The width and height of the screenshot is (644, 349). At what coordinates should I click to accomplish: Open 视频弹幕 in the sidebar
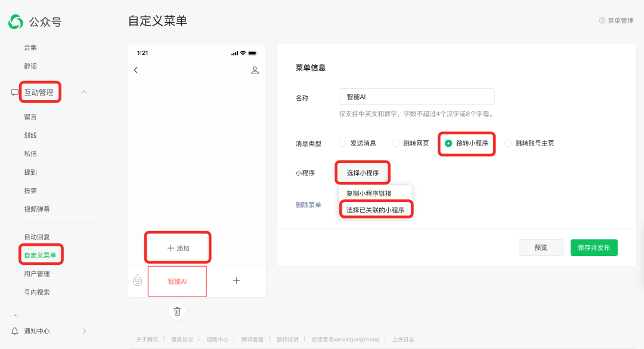point(37,209)
